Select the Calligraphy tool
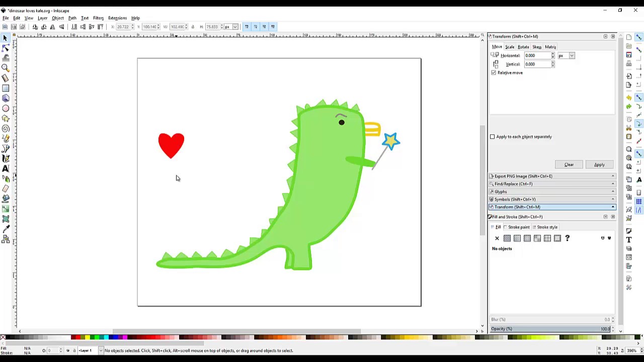This screenshot has width=644, height=362. (6, 158)
